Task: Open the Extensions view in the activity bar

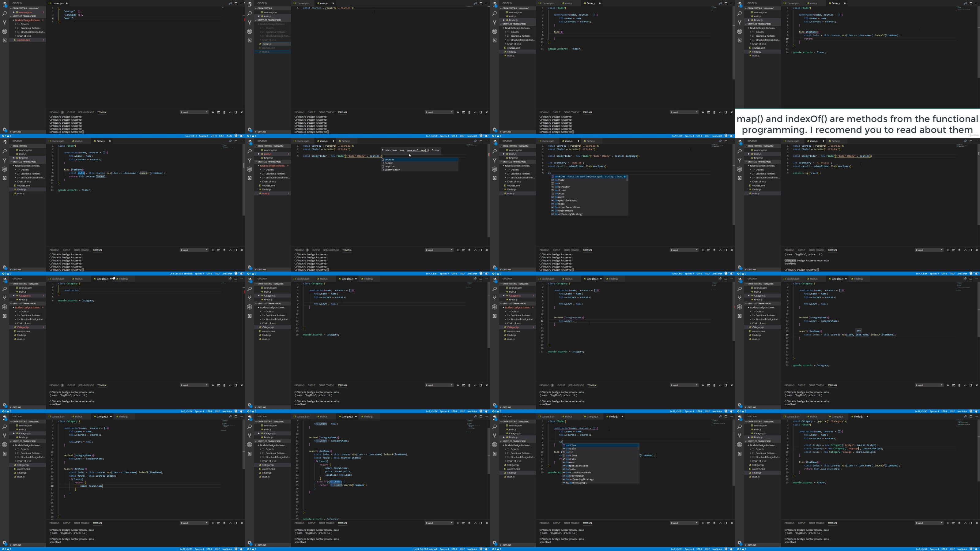Action: (x=4, y=41)
